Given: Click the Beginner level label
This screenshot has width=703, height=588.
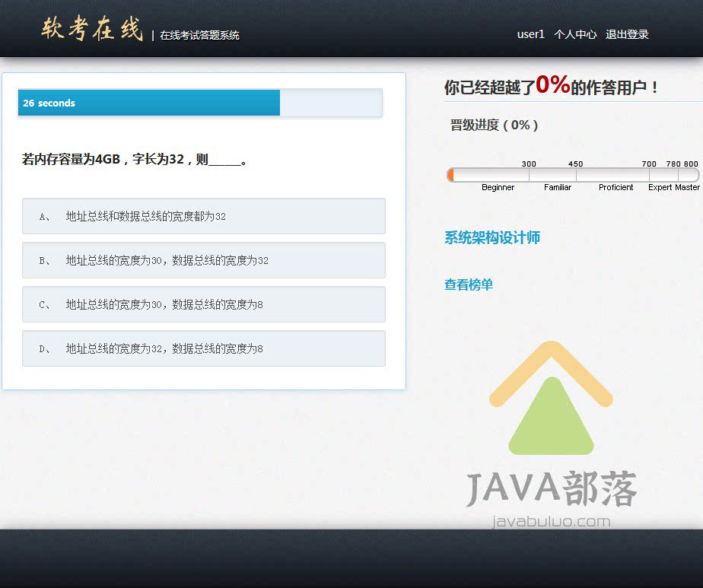Looking at the screenshot, I should click(x=498, y=187).
